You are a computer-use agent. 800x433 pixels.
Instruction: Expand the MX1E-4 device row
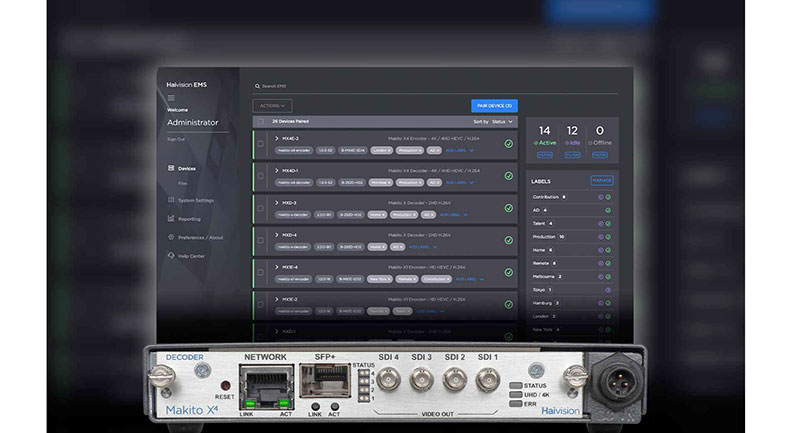(277, 267)
